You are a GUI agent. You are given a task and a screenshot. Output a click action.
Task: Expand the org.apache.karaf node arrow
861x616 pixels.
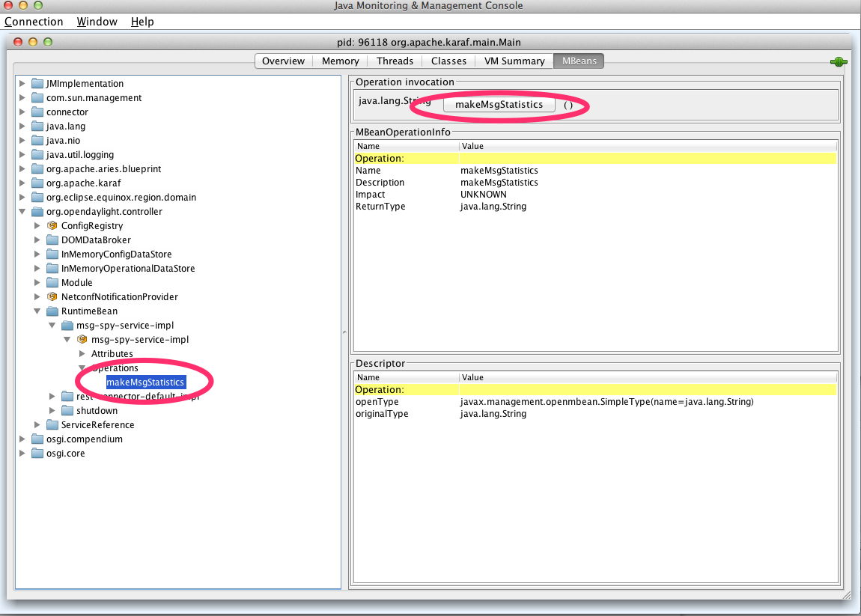tap(22, 183)
